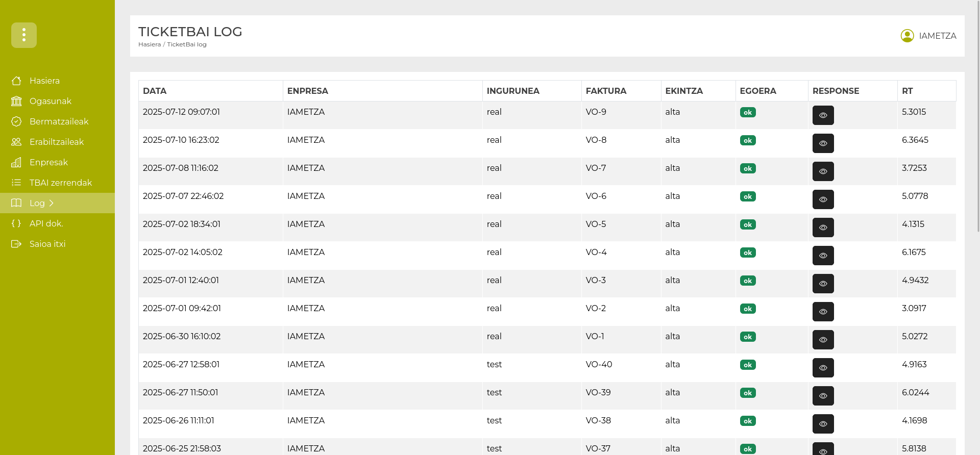Open Enpresak menu item

click(x=57, y=162)
